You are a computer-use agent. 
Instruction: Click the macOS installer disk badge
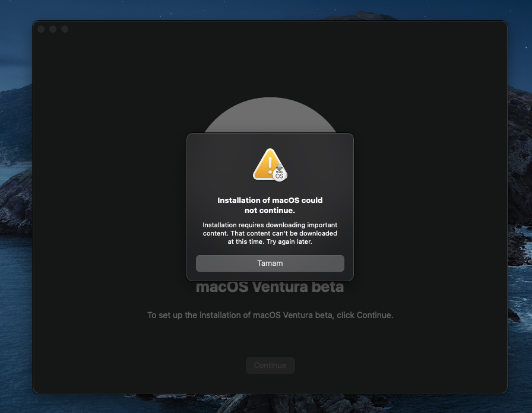point(280,174)
